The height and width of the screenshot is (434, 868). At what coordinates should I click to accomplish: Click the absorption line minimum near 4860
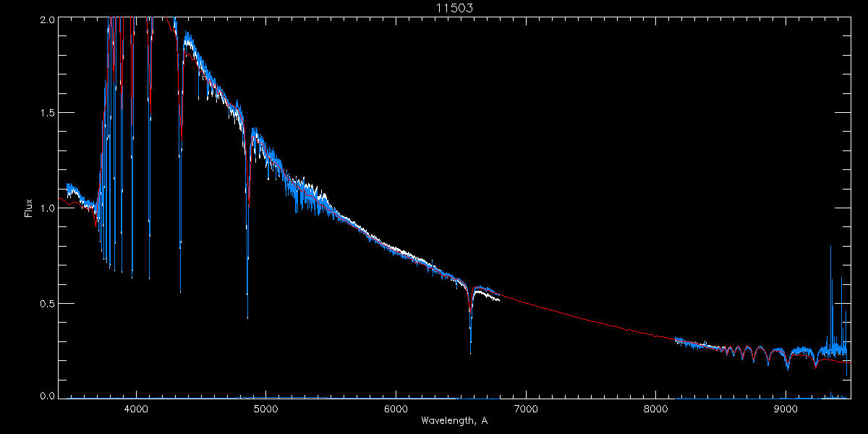click(248, 316)
